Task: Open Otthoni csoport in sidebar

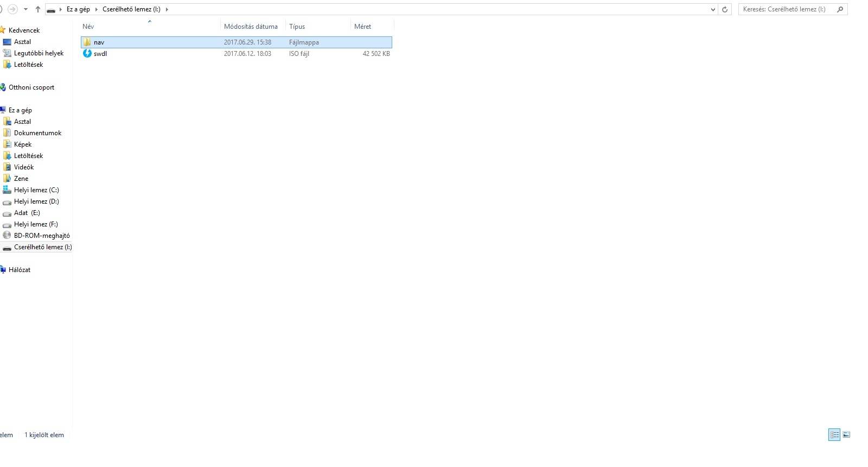Action: [31, 87]
